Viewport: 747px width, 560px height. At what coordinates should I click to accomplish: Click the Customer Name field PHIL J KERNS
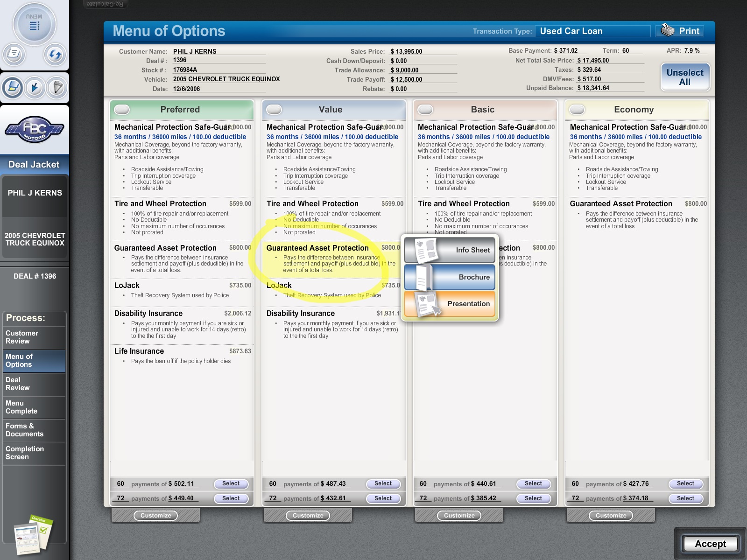[218, 51]
